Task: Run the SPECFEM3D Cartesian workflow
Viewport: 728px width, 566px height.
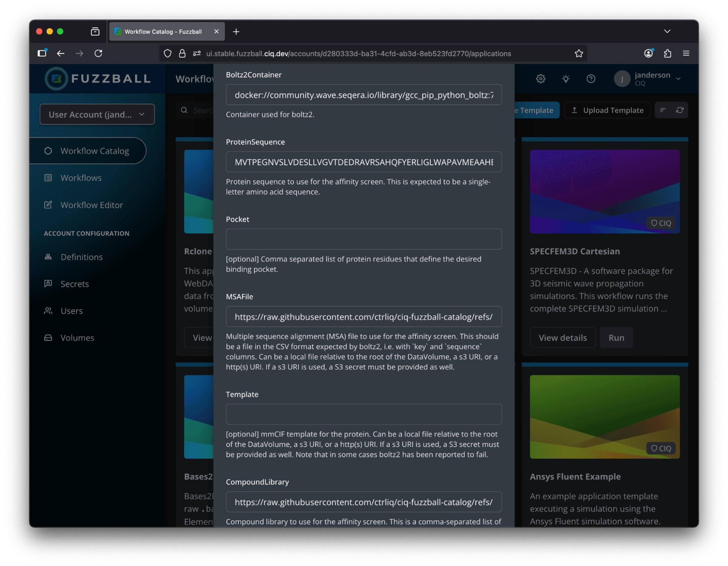Action: click(x=616, y=338)
